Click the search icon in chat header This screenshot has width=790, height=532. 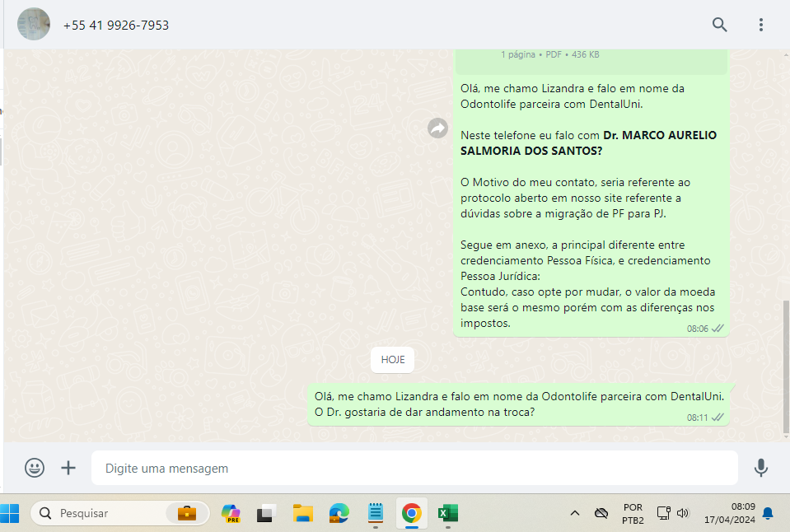click(x=719, y=25)
